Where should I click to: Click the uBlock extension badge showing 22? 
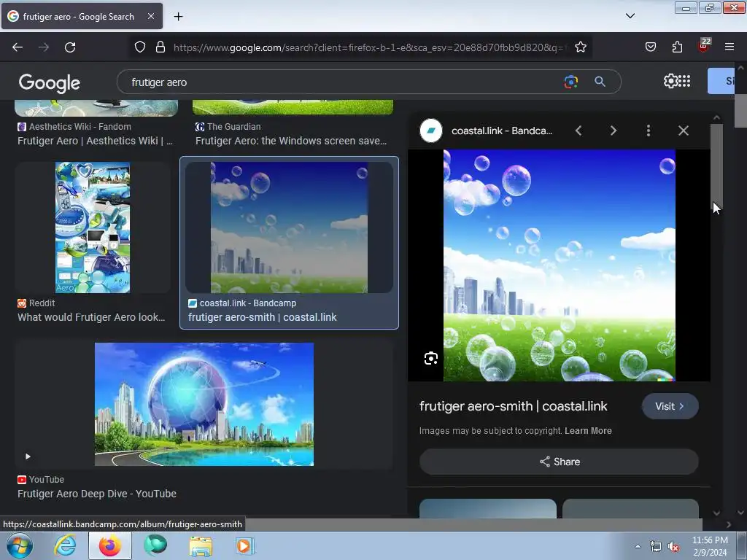(704, 46)
